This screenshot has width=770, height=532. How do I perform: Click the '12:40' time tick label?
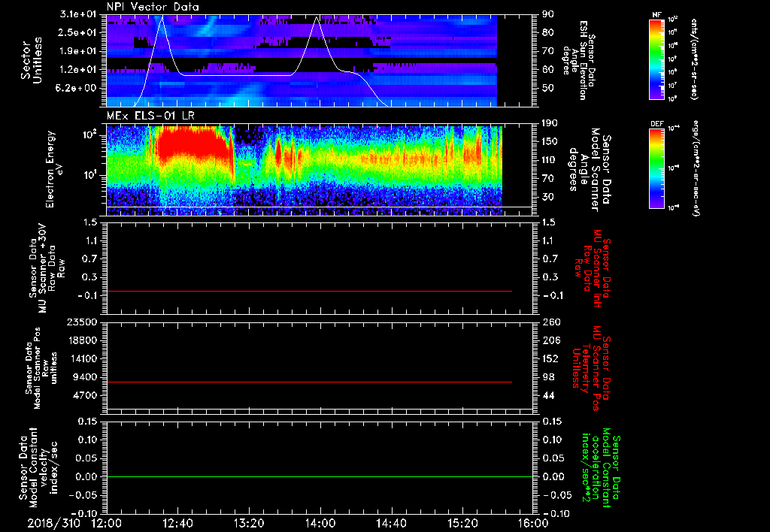tap(177, 523)
